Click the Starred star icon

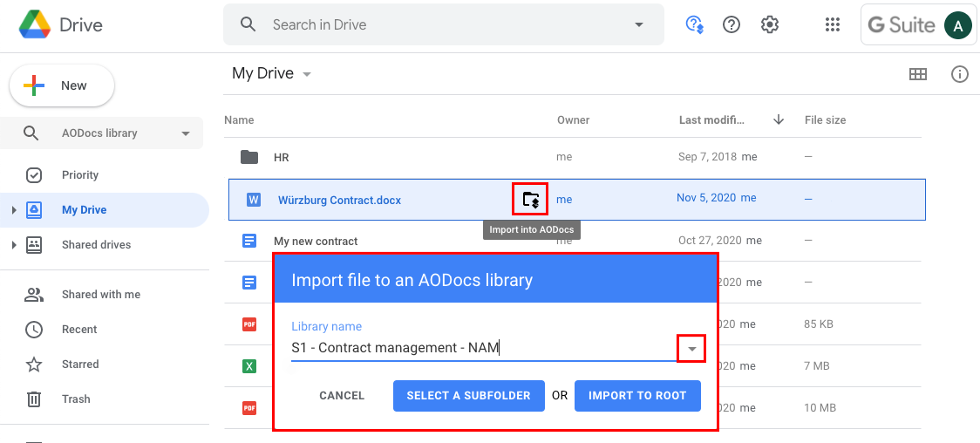[x=34, y=365]
